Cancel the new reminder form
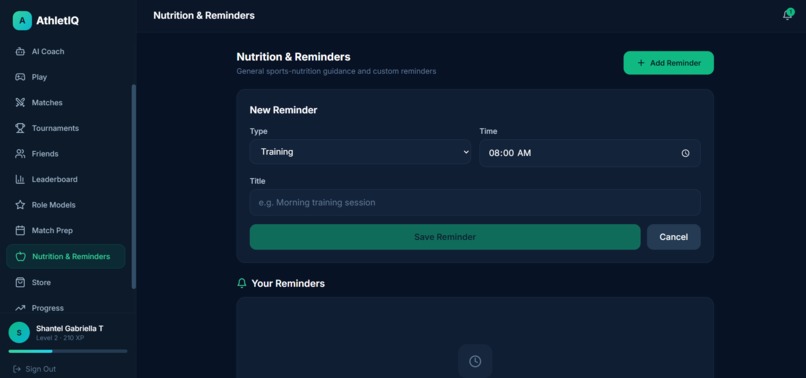 pos(673,237)
